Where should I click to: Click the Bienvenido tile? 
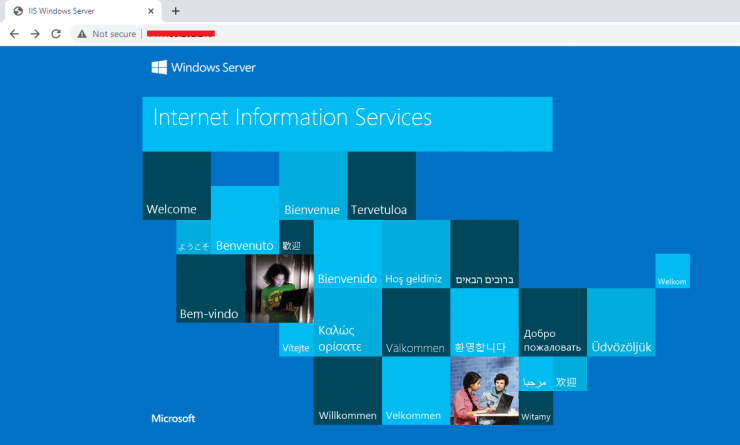(x=348, y=254)
